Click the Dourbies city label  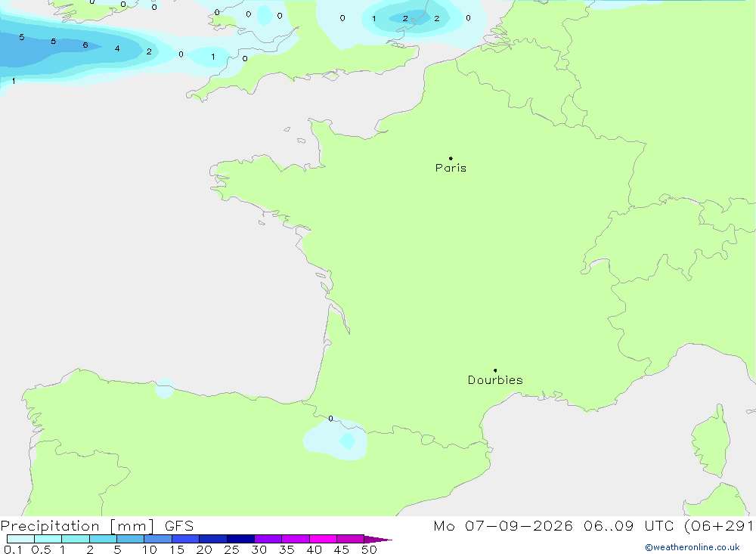[x=495, y=380]
